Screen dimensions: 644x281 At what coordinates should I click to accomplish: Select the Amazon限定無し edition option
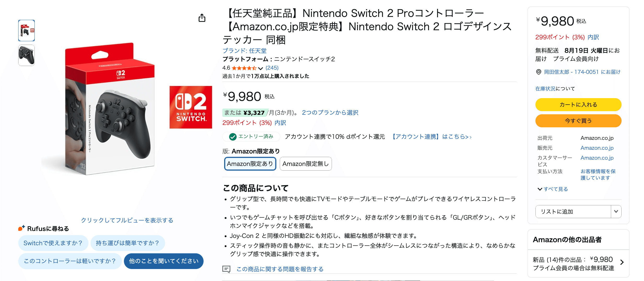coord(306,164)
